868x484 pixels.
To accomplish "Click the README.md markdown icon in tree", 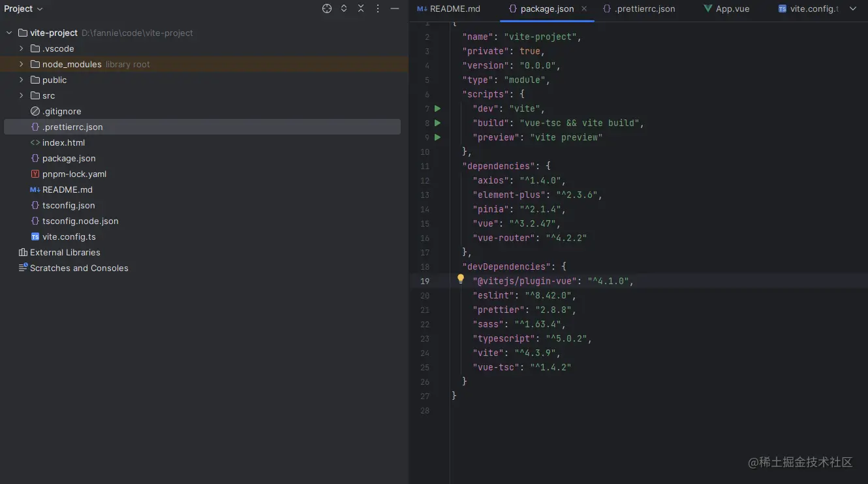I will (35, 189).
